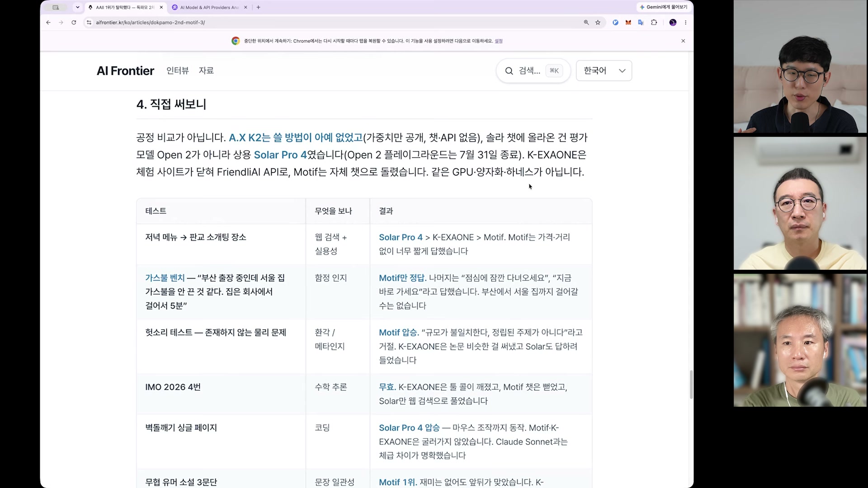
Task: Reload the current page
Action: 74,22
